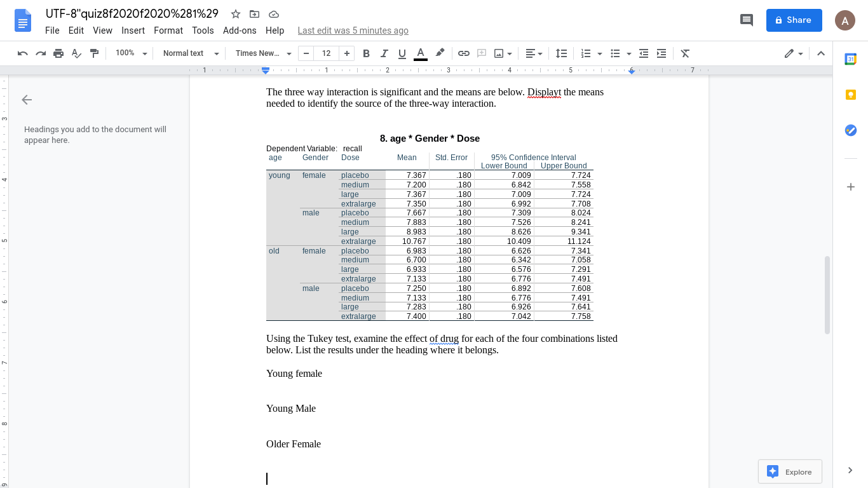Open the Add-ons menu

point(240,30)
